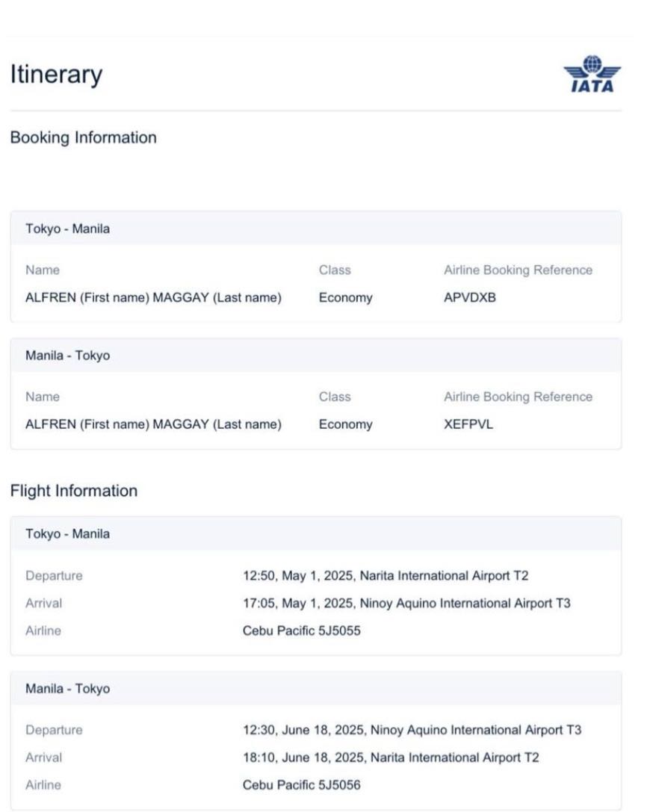Click the Itinerary page heading

[x=56, y=75]
